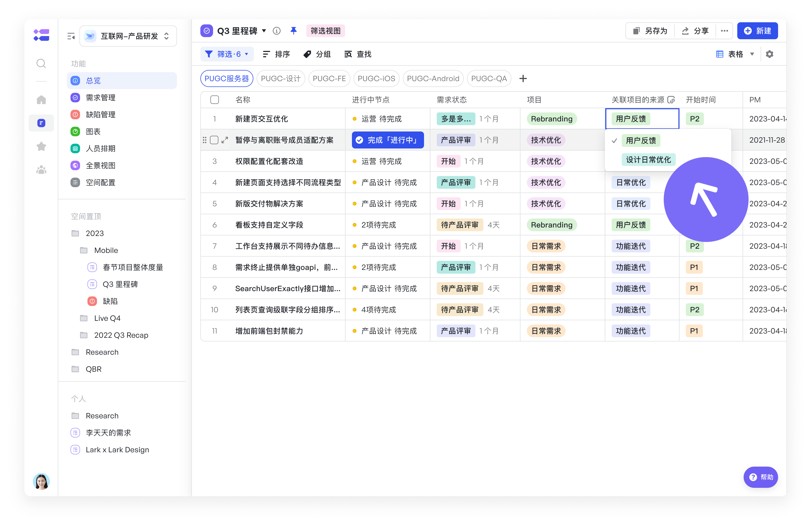Open view info icon next to Q3 里程碑
The height and width of the screenshot is (526, 812).
[x=277, y=31]
